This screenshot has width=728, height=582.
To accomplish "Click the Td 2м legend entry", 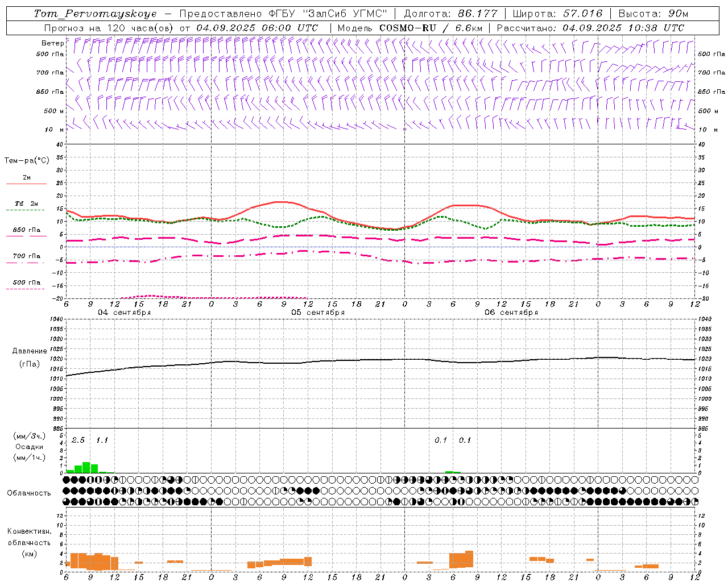I will pos(26,203).
